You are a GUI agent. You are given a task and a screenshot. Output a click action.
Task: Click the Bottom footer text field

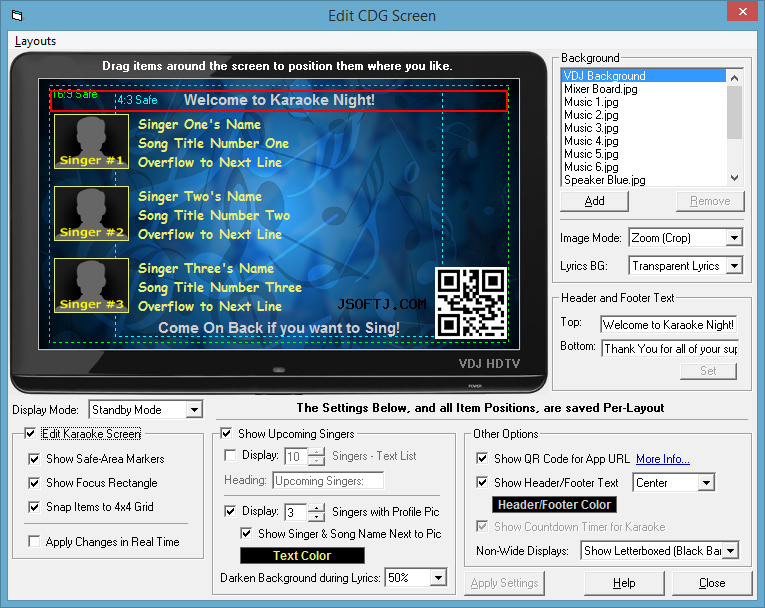[x=670, y=348]
